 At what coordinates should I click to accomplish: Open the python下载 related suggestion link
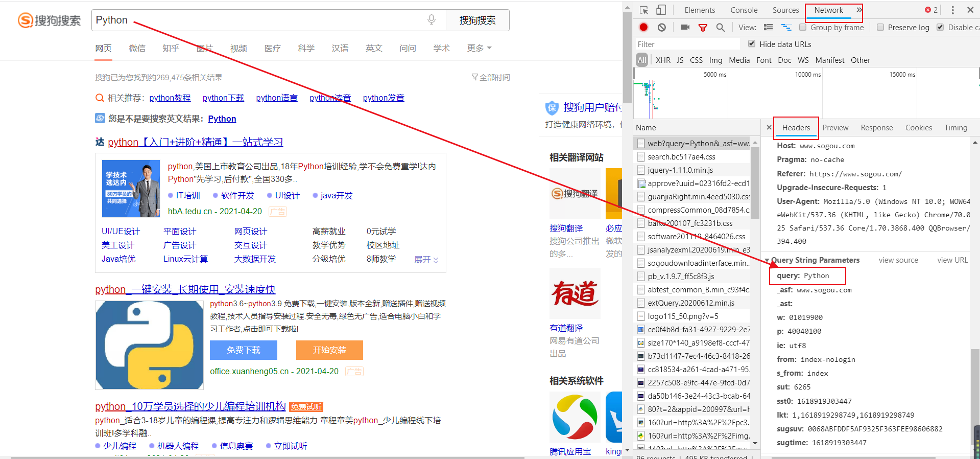tap(223, 98)
